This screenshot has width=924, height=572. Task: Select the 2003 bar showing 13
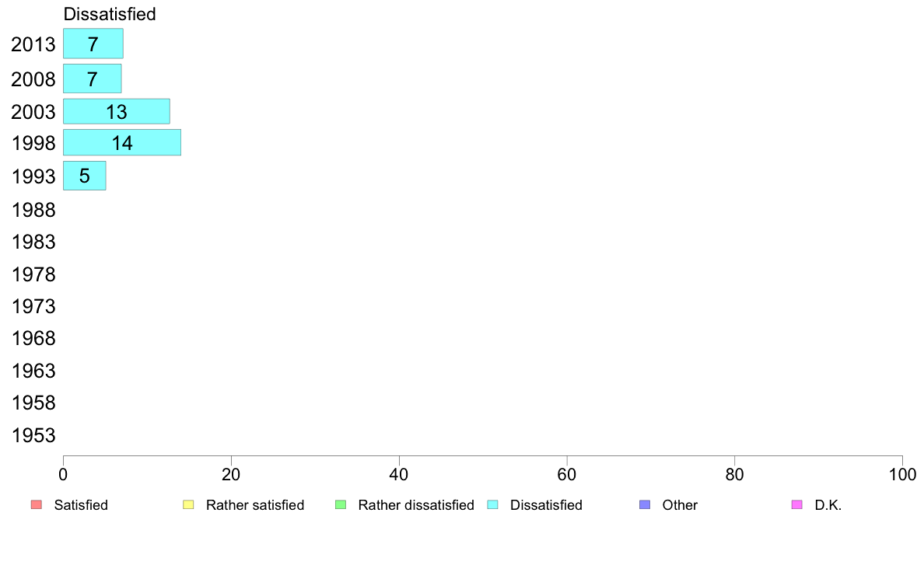click(117, 111)
